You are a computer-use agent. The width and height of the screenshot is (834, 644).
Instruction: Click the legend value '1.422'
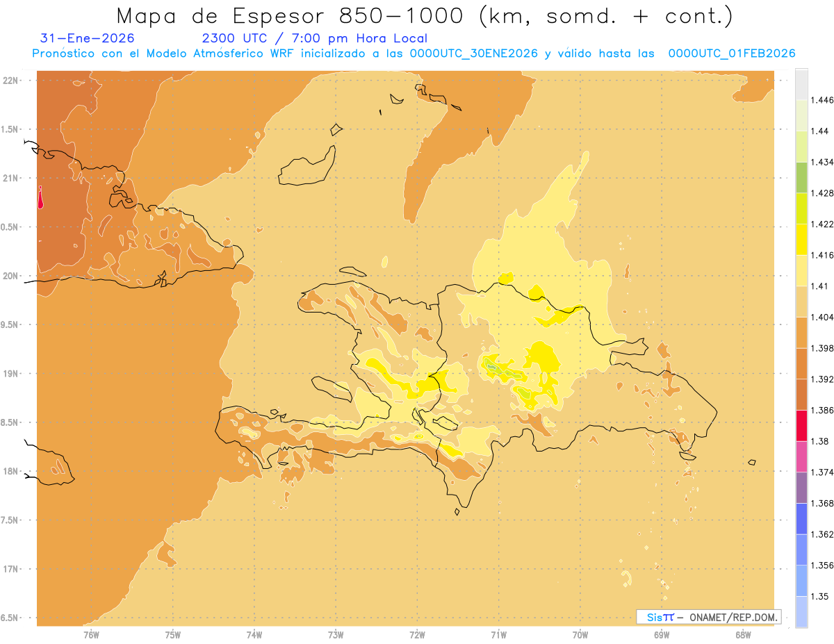click(824, 224)
